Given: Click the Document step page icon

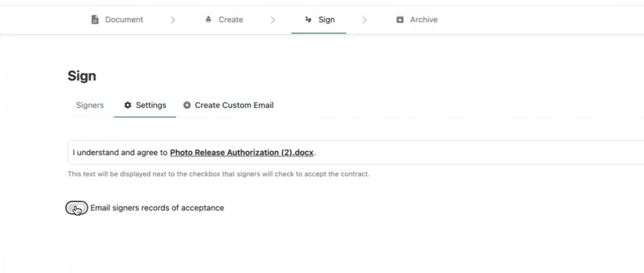Looking at the screenshot, I should (95, 20).
